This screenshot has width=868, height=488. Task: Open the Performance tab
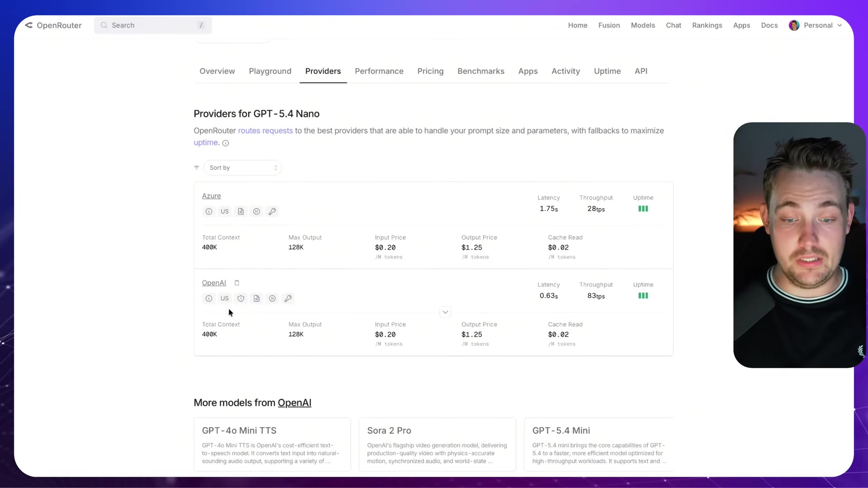coord(379,71)
